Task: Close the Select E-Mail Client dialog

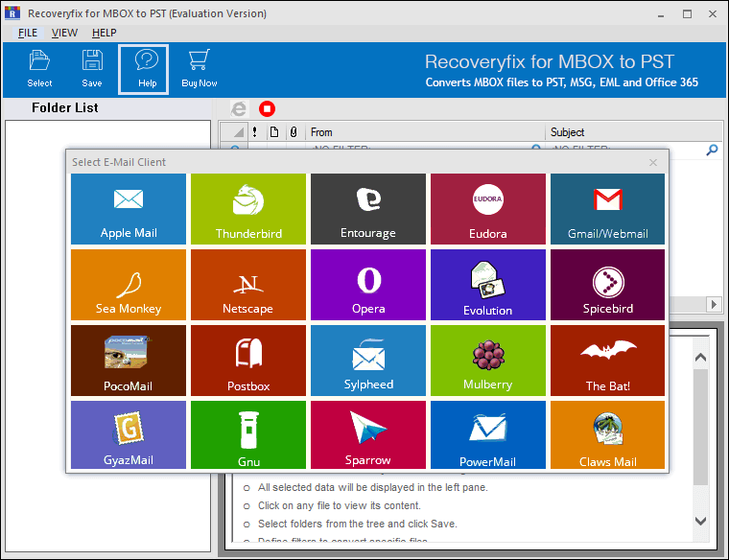Action: (653, 162)
